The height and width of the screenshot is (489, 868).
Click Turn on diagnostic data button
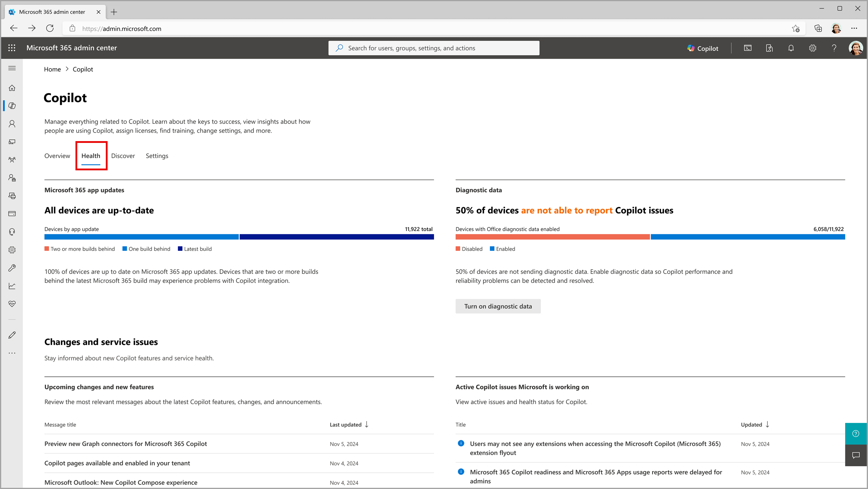pyautogui.click(x=498, y=306)
